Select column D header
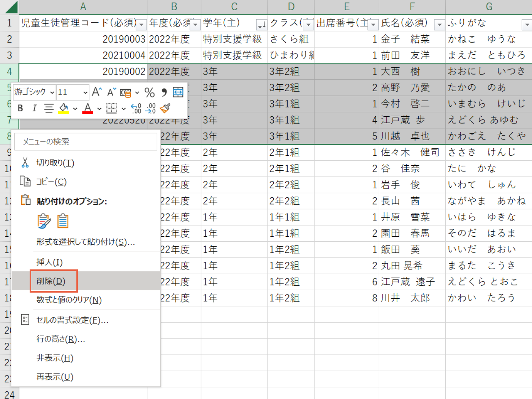 point(291,7)
